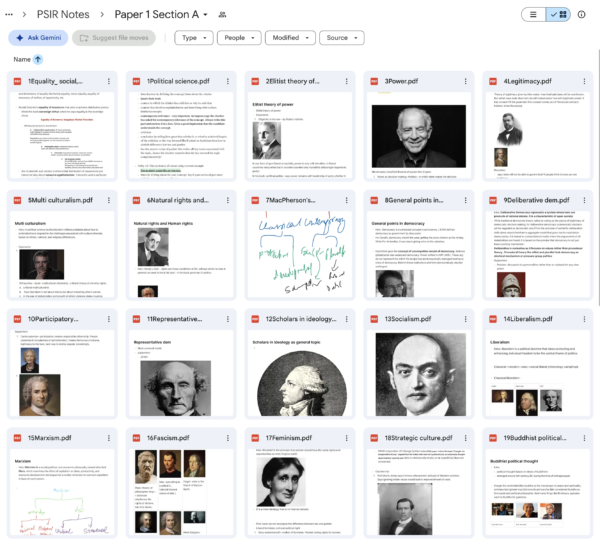The height and width of the screenshot is (544, 600).
Task: Click the shared folder people icon
Action: click(x=222, y=15)
